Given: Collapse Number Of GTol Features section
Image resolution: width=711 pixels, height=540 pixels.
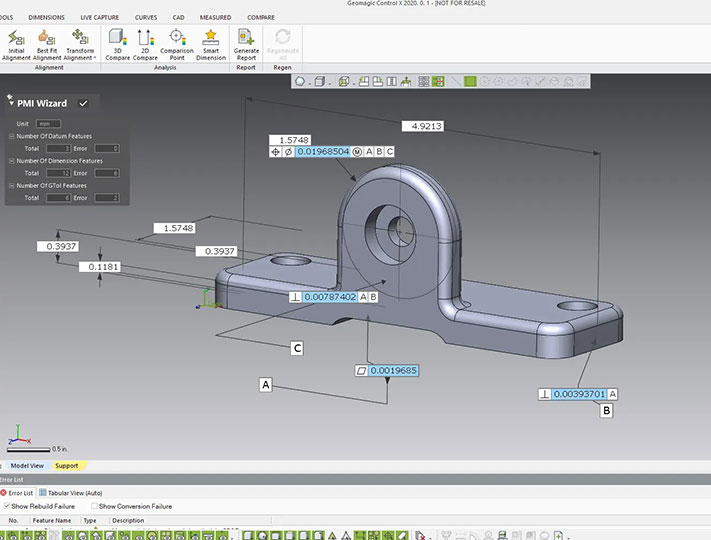Looking at the screenshot, I should coord(12,185).
